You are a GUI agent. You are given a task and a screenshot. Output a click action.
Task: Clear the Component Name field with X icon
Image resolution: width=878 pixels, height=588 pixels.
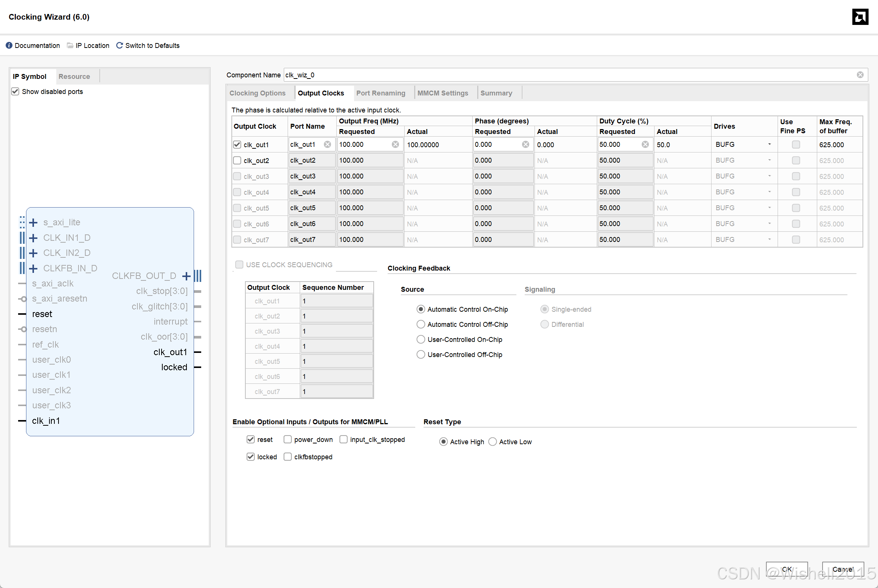coord(860,75)
